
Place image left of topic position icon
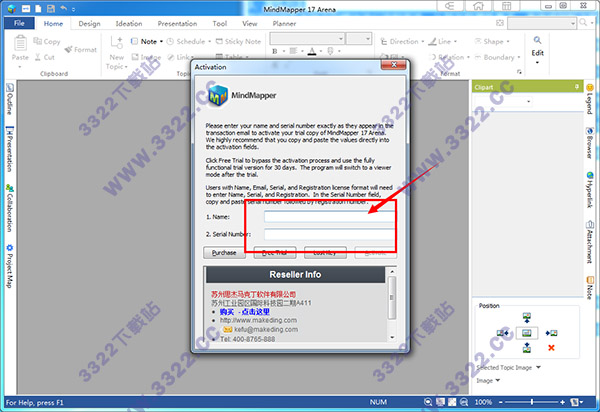(x=502, y=333)
